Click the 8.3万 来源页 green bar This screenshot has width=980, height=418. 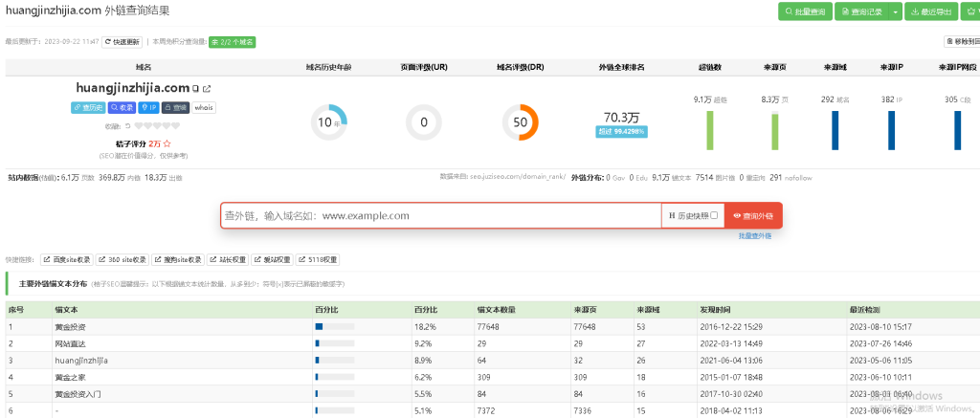[775, 131]
